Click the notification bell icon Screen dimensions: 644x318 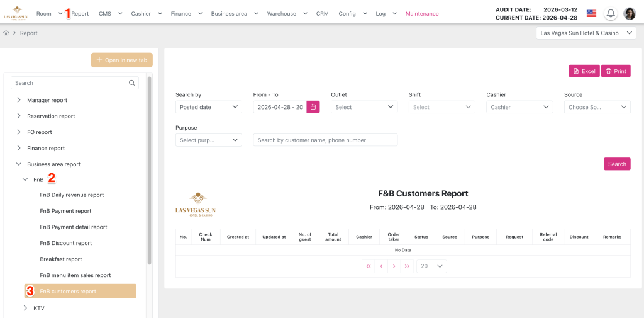tap(610, 14)
